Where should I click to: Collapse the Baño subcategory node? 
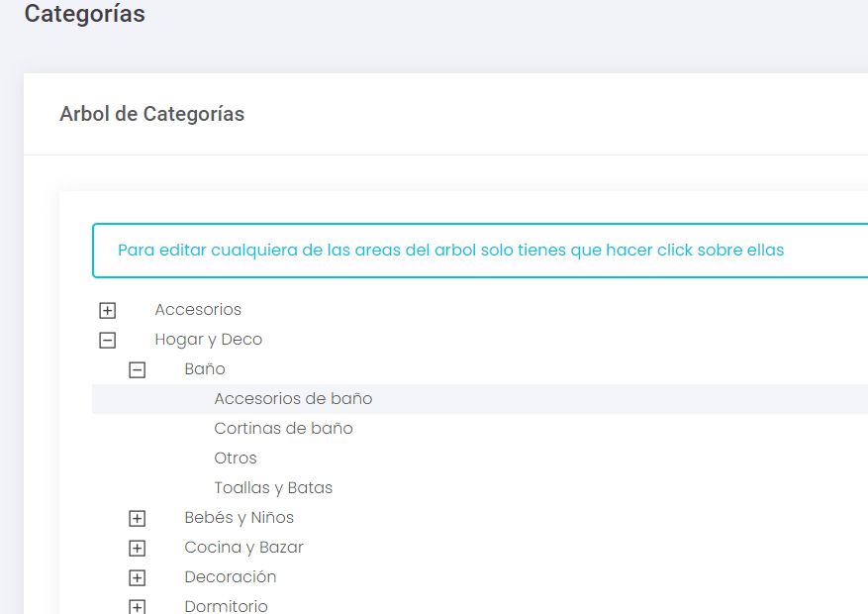coord(138,369)
